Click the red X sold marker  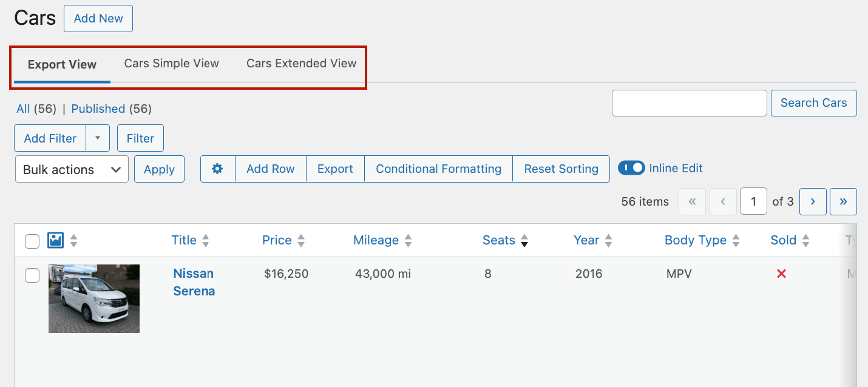click(x=781, y=274)
